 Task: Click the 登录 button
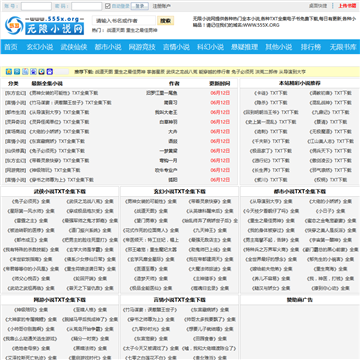point(140,6)
